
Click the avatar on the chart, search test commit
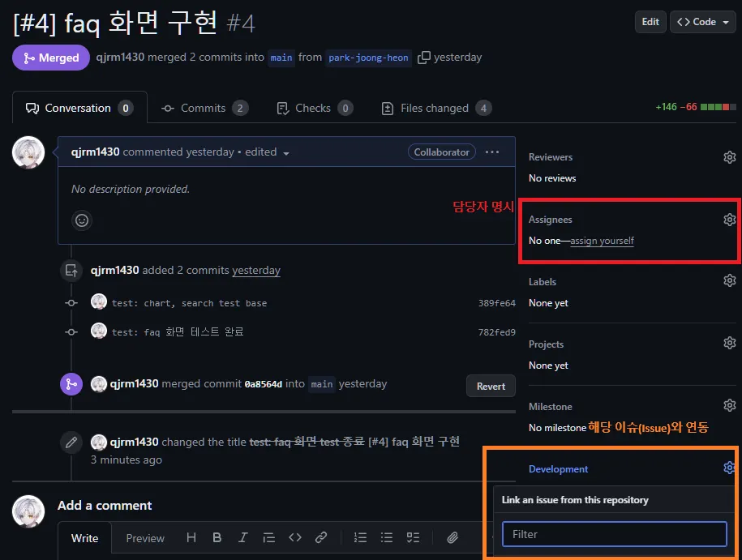(x=99, y=301)
